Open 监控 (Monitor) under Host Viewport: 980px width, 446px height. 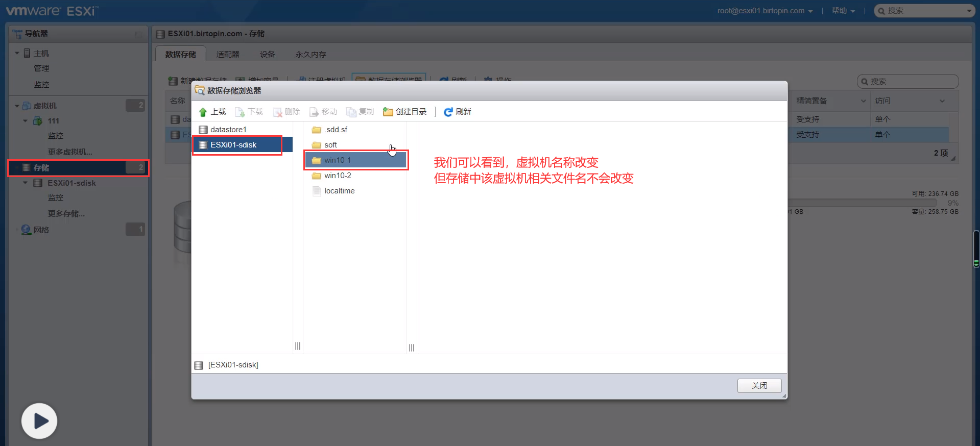click(x=41, y=85)
